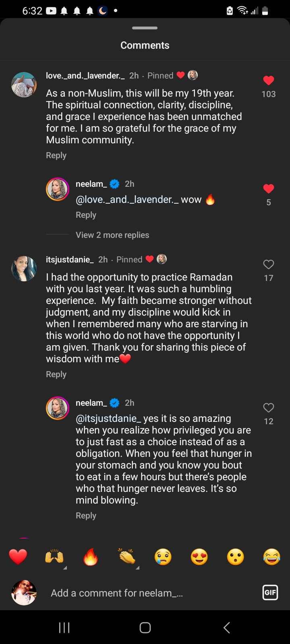290x644 pixels.
Task: Like neelam_'s reply to itsjustdanie_
Action: [x=268, y=408]
